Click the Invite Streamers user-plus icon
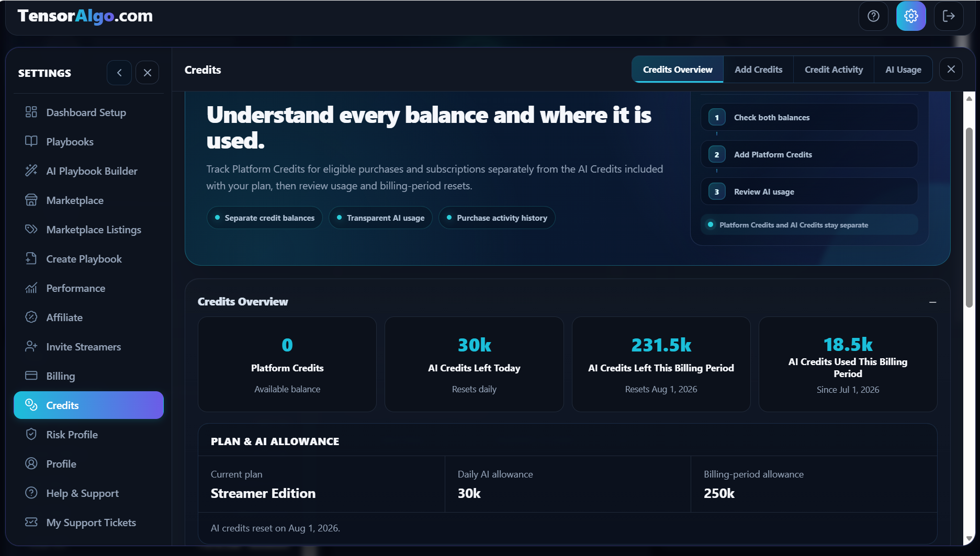 (31, 346)
